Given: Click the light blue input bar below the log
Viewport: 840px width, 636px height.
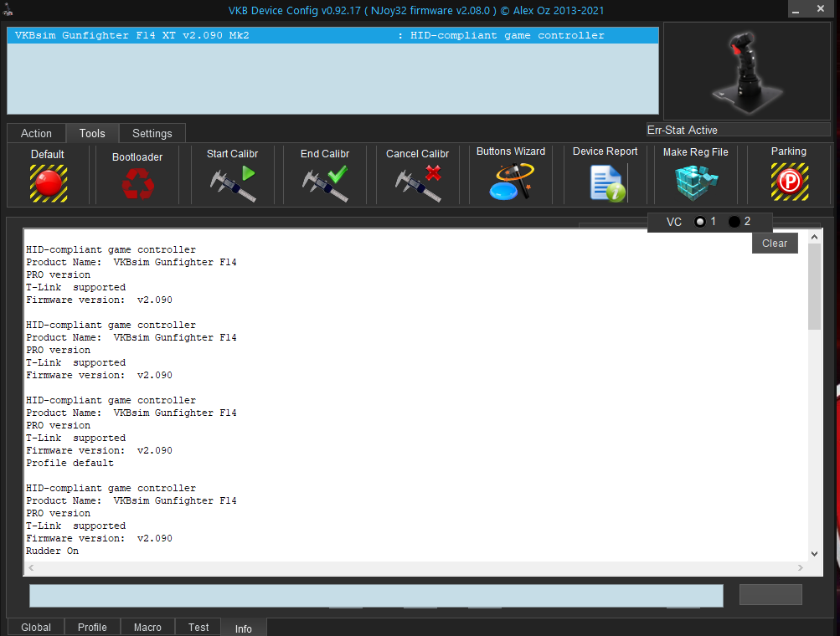Looking at the screenshot, I should (x=376, y=596).
